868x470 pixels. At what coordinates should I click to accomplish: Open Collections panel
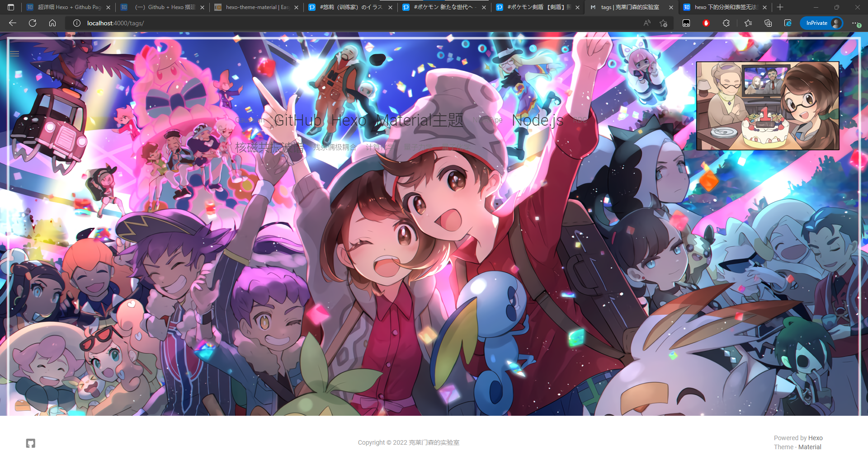click(x=768, y=23)
